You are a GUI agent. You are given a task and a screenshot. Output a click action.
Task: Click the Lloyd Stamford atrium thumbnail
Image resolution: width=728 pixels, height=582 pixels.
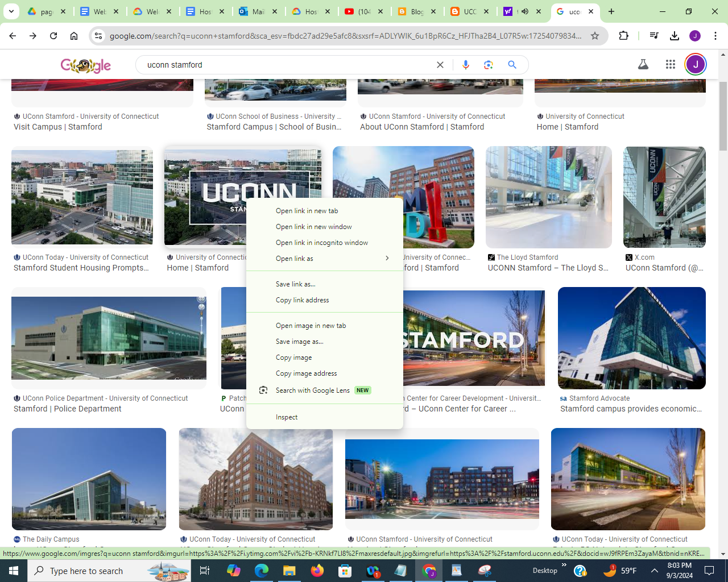[x=549, y=197]
